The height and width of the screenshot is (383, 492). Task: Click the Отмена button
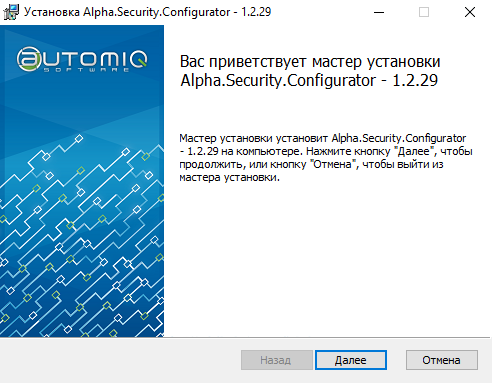442,360
